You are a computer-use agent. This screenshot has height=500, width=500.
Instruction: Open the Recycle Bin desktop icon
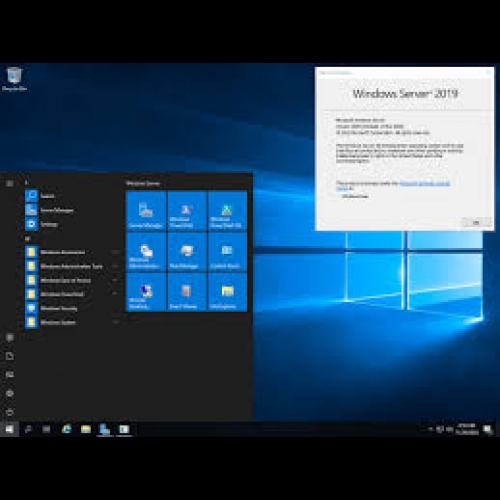click(14, 79)
